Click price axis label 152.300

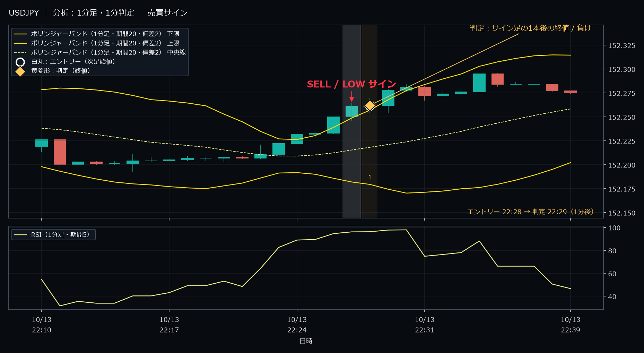click(x=622, y=70)
